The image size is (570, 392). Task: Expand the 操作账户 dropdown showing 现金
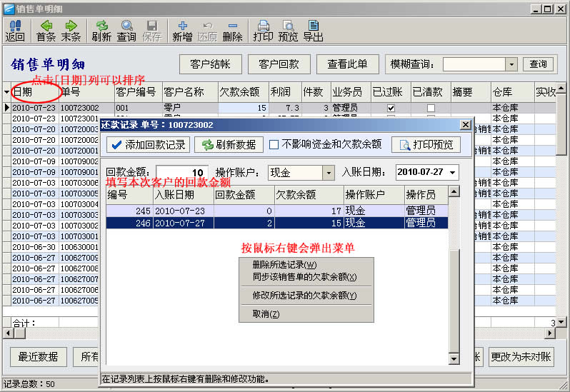(x=328, y=173)
